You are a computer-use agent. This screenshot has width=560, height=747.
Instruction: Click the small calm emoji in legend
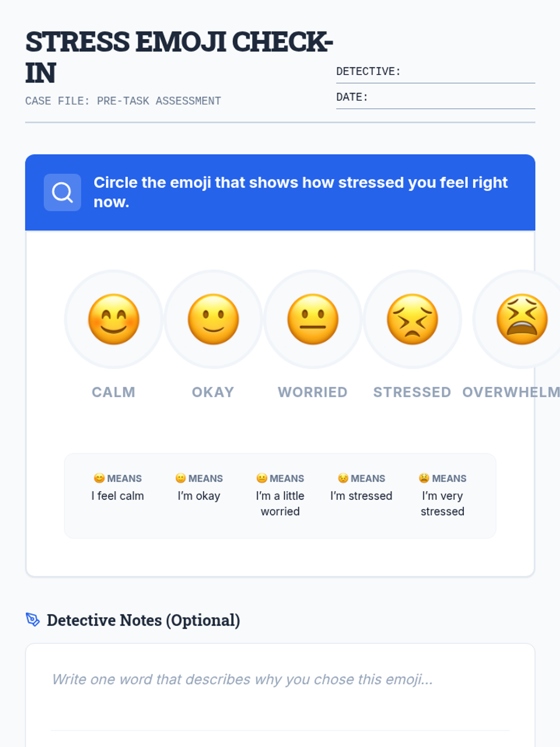(x=99, y=478)
